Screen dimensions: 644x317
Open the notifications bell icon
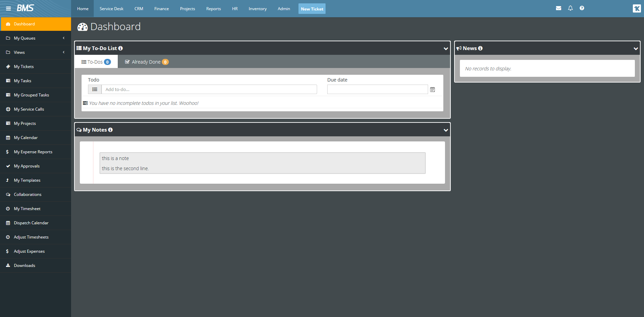pos(570,8)
